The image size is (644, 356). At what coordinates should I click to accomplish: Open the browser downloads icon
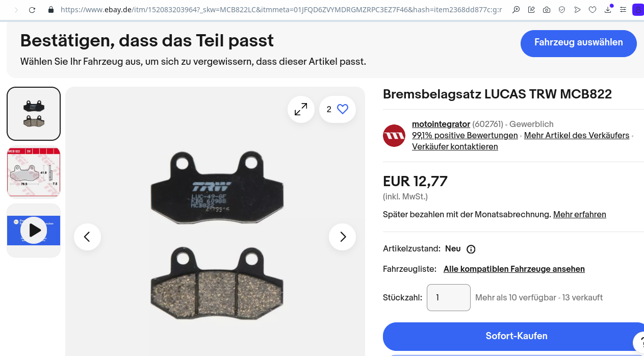click(x=608, y=10)
